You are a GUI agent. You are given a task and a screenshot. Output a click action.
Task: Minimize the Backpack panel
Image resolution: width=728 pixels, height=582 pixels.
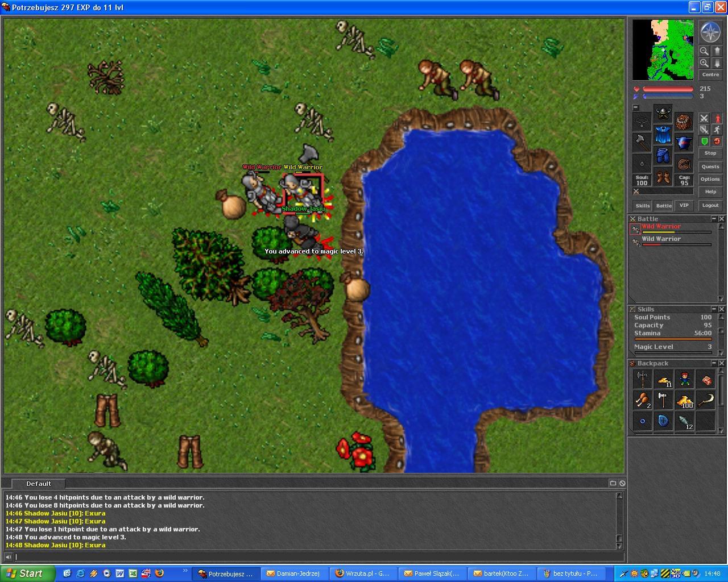(x=714, y=363)
